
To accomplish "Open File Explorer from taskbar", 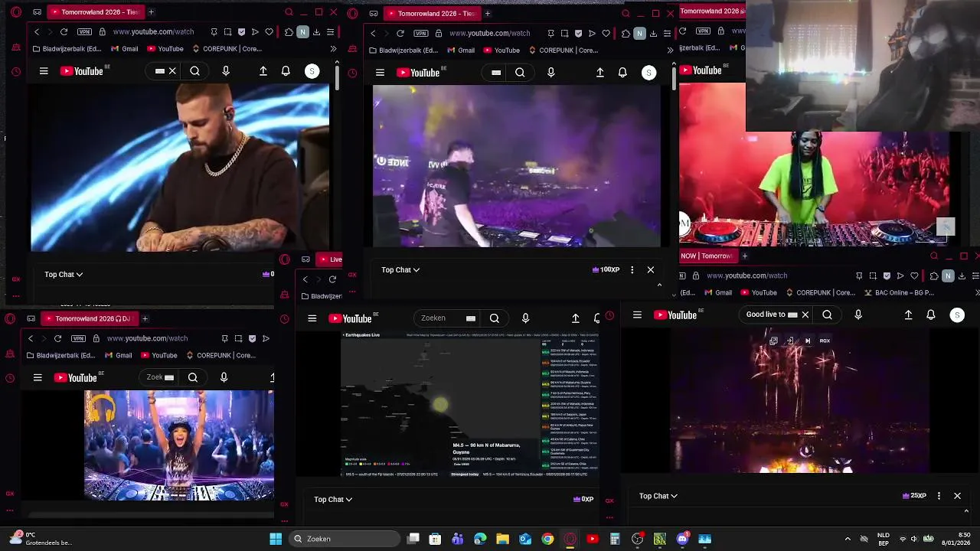I will (x=502, y=539).
